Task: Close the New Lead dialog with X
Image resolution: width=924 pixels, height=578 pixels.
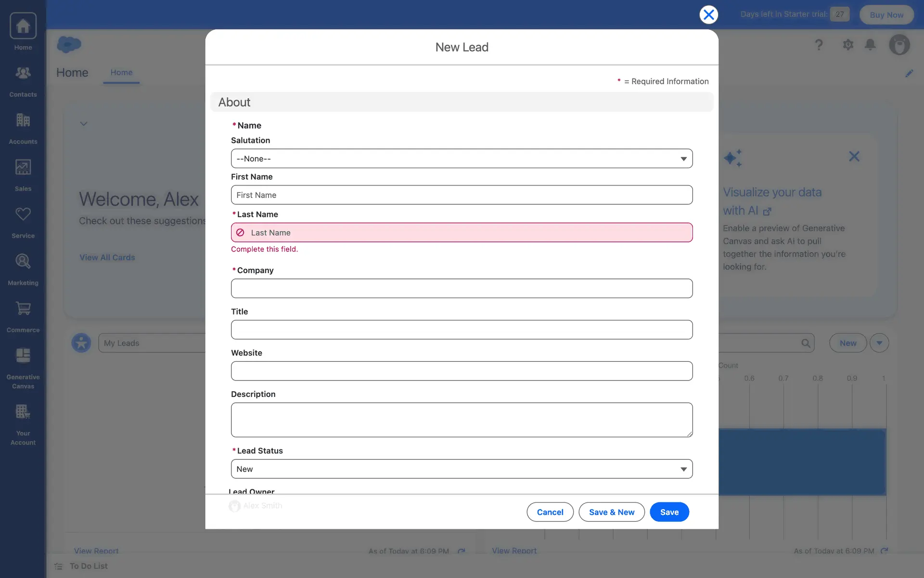Action: [x=708, y=14]
